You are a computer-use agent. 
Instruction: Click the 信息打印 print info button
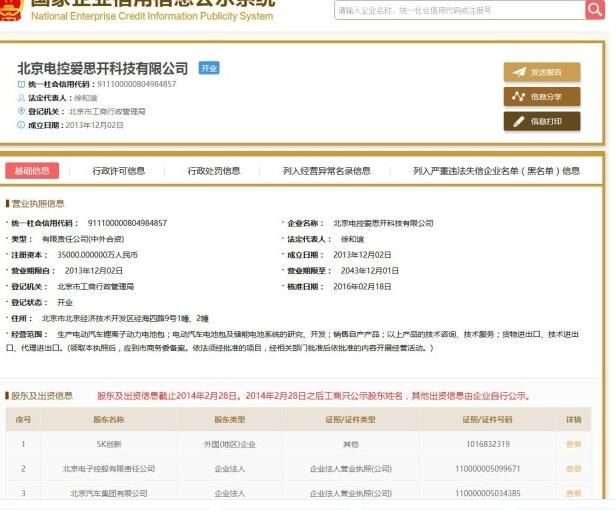pos(542,121)
